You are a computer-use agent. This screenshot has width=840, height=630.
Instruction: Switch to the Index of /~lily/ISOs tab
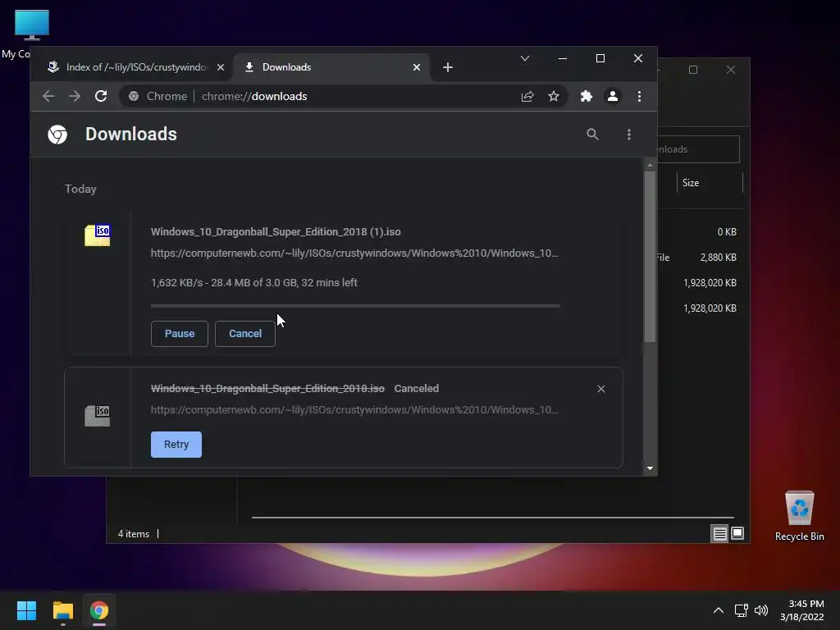[136, 67]
